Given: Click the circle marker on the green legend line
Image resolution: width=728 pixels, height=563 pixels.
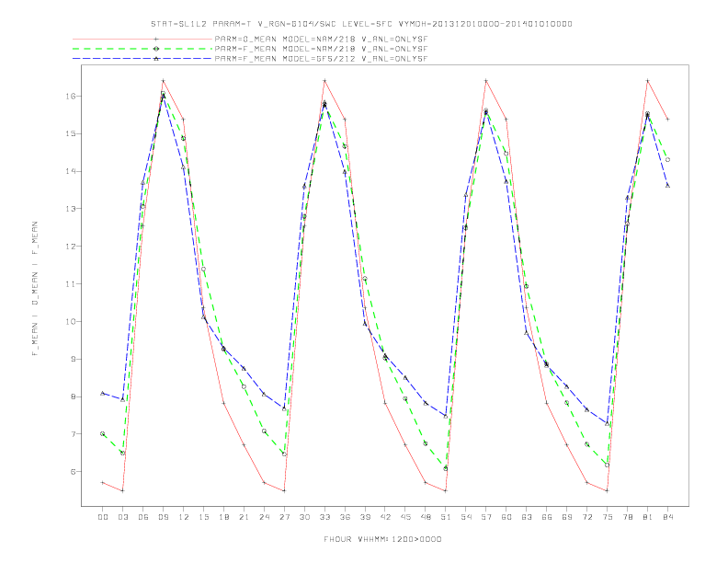Looking at the screenshot, I should click(156, 49).
